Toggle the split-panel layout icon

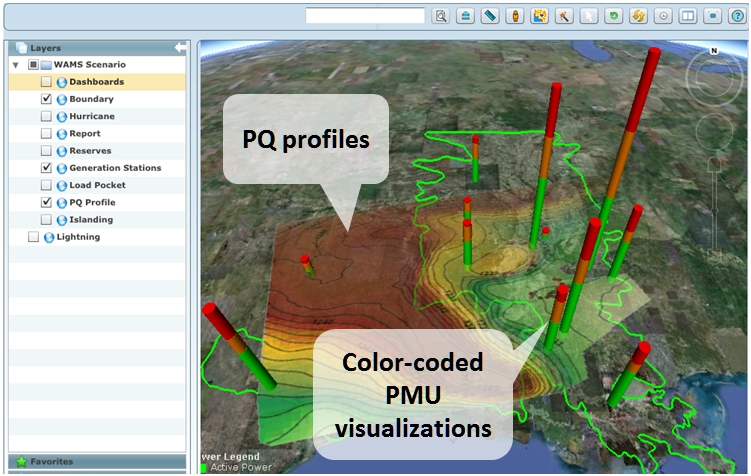(x=686, y=16)
